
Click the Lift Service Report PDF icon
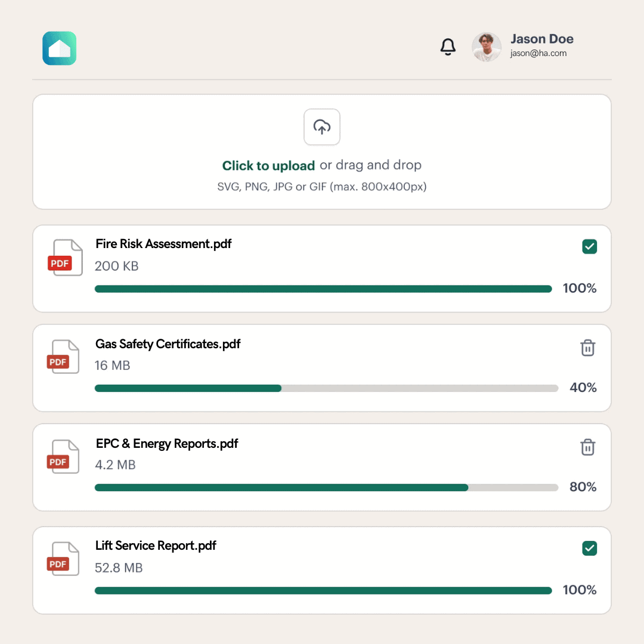coord(63,559)
